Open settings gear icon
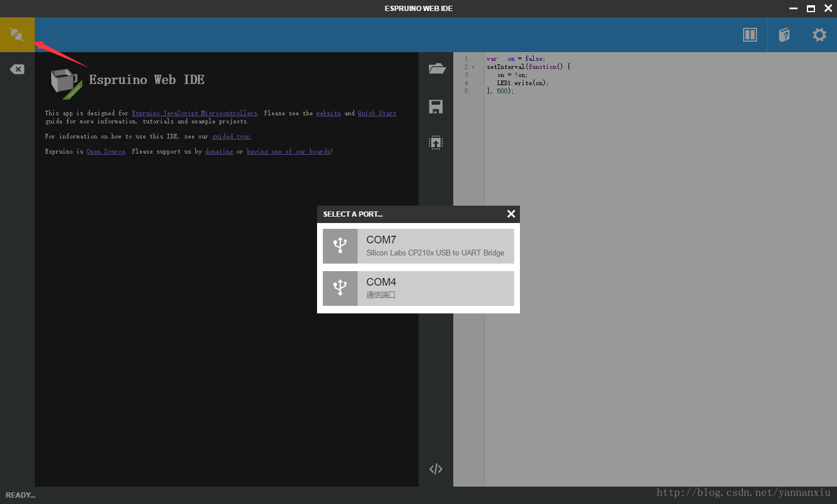The width and height of the screenshot is (837, 504). point(819,35)
